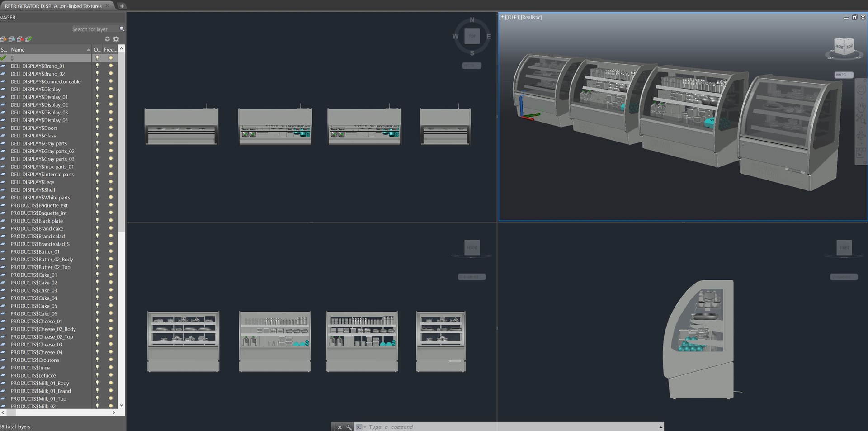
Task: Click the Delete Layer icon
Action: click(20, 39)
